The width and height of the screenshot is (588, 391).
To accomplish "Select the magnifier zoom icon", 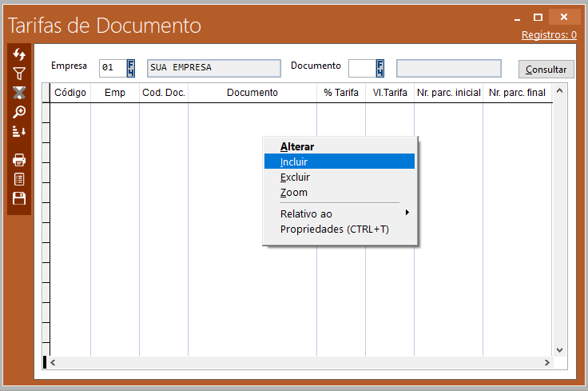I will click(19, 111).
